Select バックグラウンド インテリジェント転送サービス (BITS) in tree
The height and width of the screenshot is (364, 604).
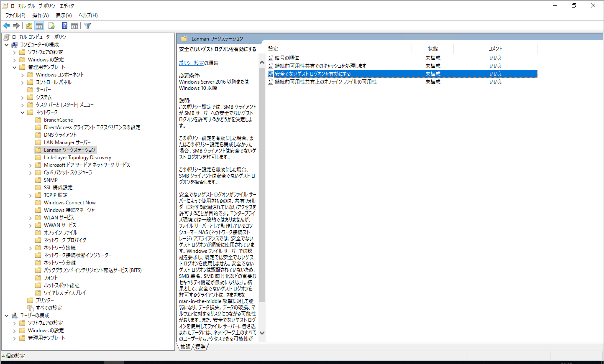point(93,270)
